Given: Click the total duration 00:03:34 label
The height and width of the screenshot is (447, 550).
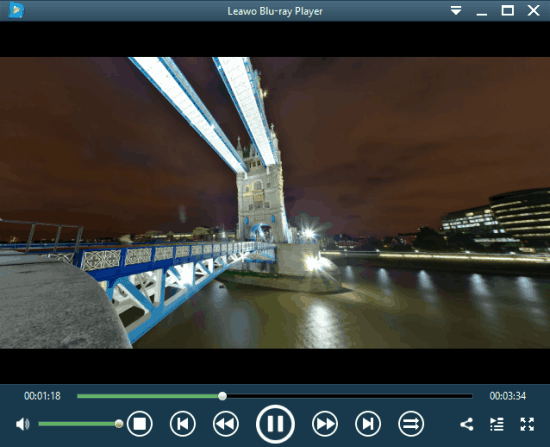Looking at the screenshot, I should pos(508,396).
